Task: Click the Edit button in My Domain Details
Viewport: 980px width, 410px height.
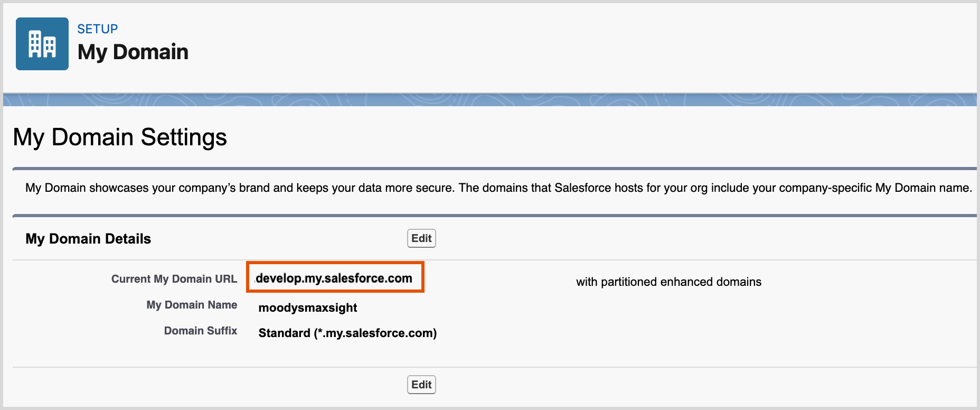Action: point(421,238)
